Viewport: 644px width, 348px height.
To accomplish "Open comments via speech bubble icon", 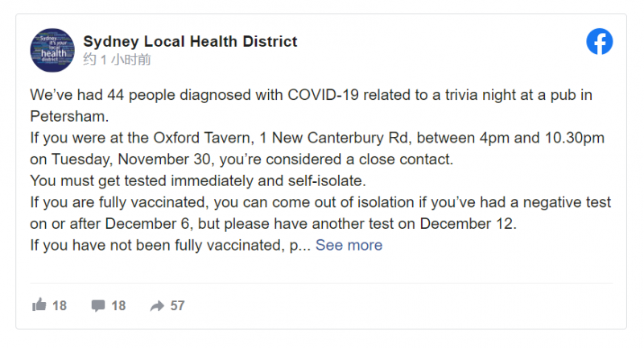I will (98, 305).
